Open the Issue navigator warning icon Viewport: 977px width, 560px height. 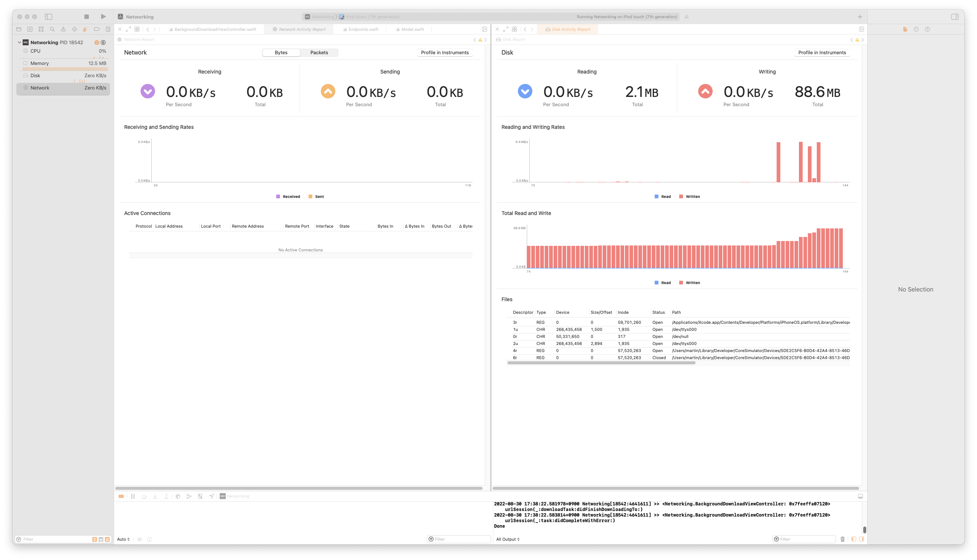click(64, 29)
